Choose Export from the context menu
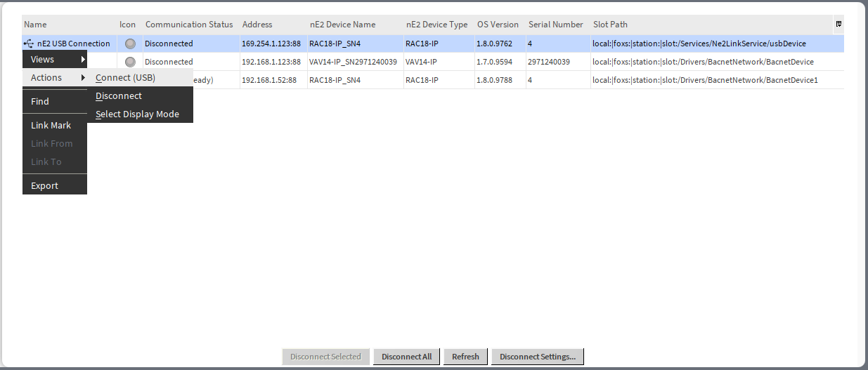This screenshot has width=868, height=370. coord(44,186)
